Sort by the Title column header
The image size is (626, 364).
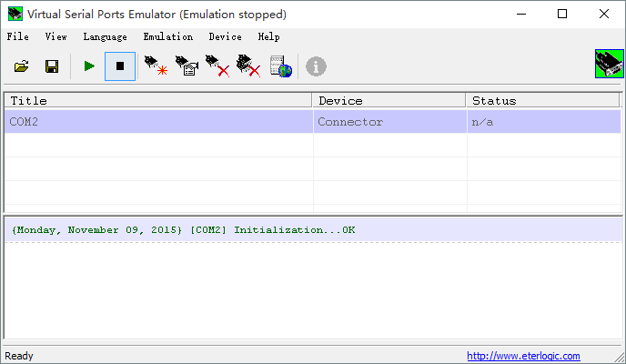pyautogui.click(x=158, y=101)
